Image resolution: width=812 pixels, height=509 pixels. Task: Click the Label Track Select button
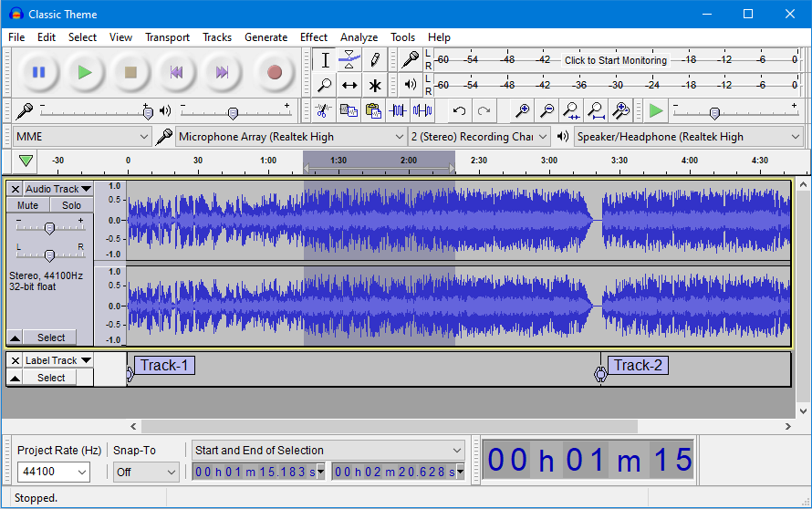[x=51, y=378]
